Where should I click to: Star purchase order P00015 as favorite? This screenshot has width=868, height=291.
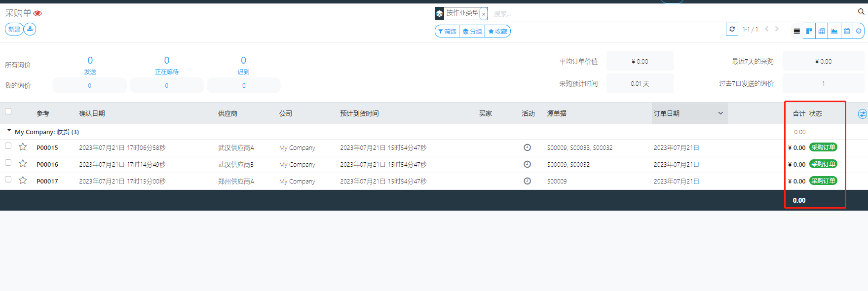23,147
